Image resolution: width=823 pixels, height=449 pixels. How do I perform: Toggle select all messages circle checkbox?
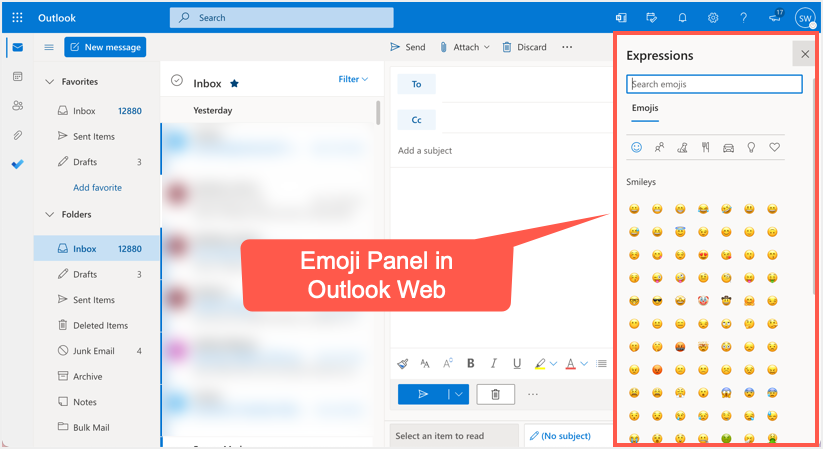177,80
